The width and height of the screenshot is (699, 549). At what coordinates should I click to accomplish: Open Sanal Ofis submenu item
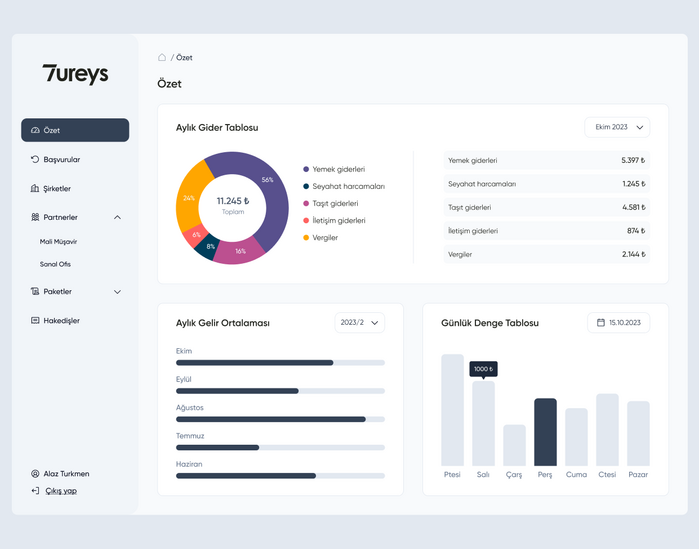coord(55,264)
